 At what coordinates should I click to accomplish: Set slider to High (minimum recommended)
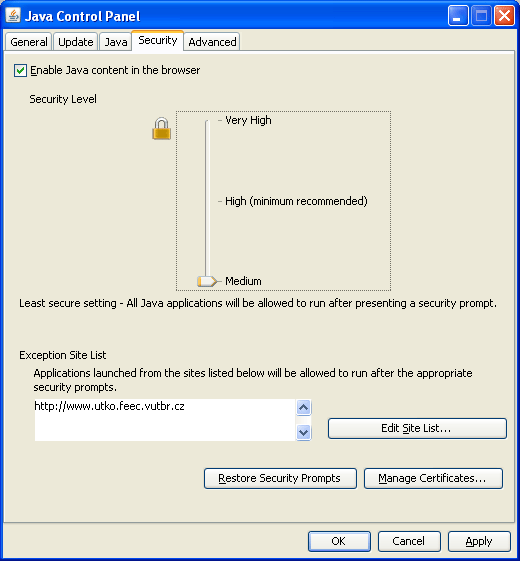[296, 201]
